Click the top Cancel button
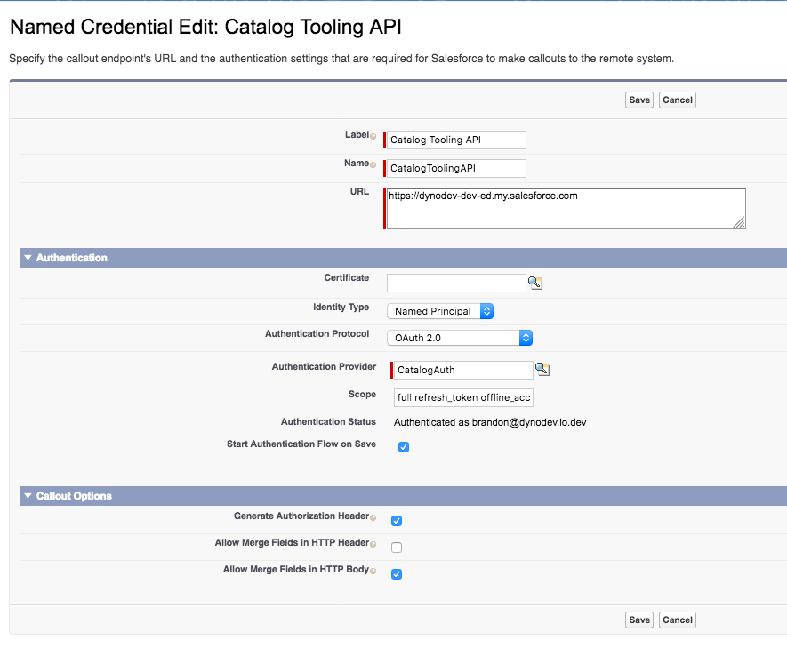Screen dimensions: 787x672 [677, 100]
